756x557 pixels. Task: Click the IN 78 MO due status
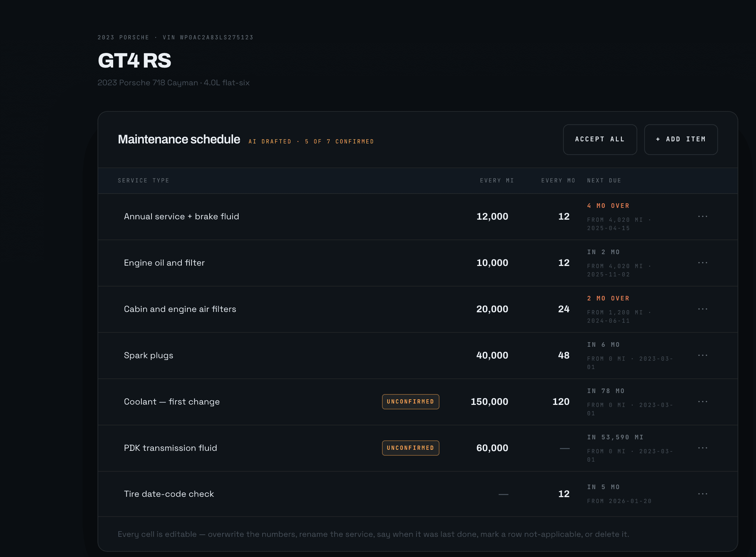tap(606, 391)
